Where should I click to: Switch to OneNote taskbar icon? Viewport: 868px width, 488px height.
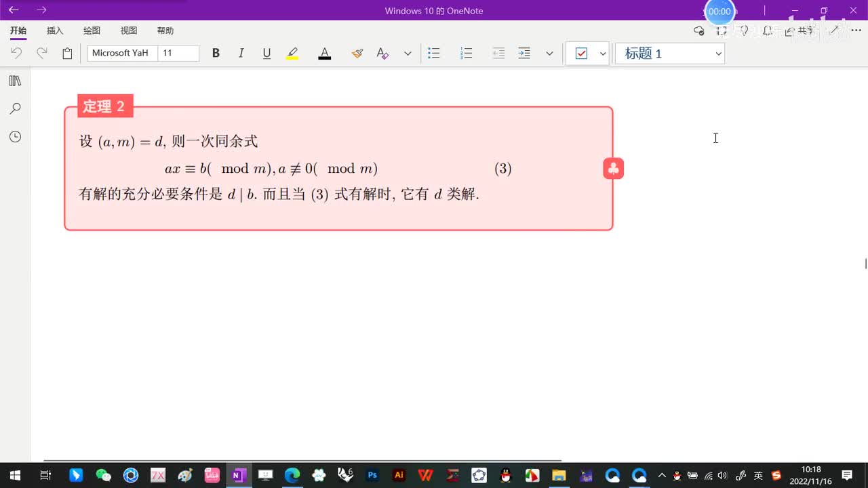pyautogui.click(x=238, y=476)
